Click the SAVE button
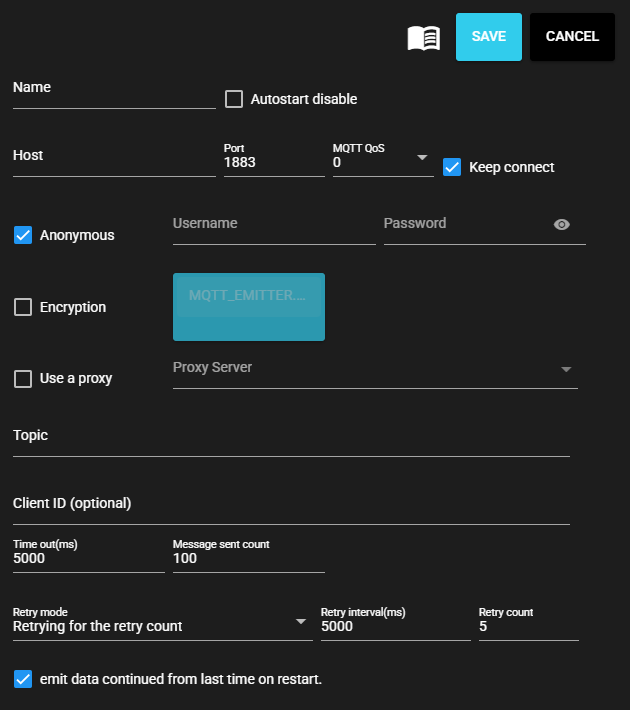This screenshot has height=710, width=630. [x=489, y=37]
